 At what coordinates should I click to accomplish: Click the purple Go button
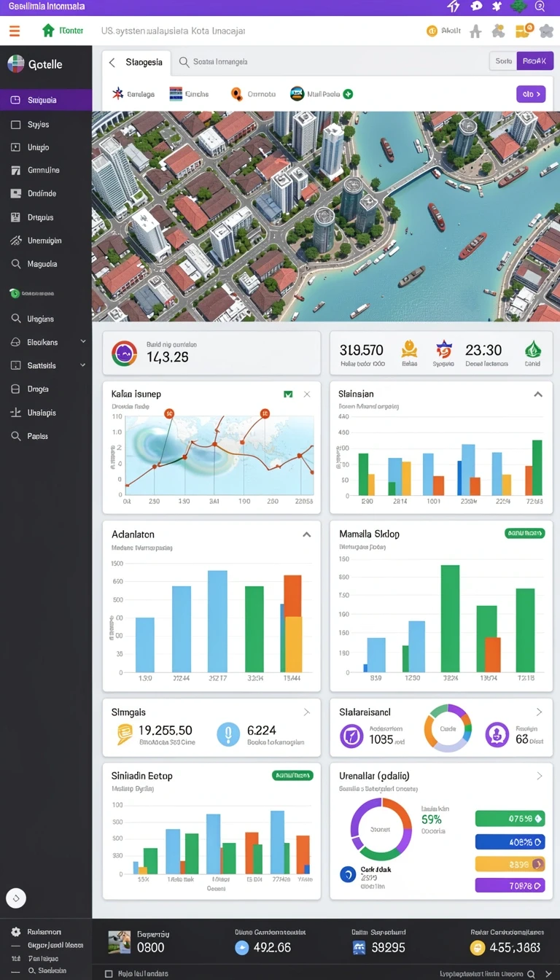pos(531,94)
